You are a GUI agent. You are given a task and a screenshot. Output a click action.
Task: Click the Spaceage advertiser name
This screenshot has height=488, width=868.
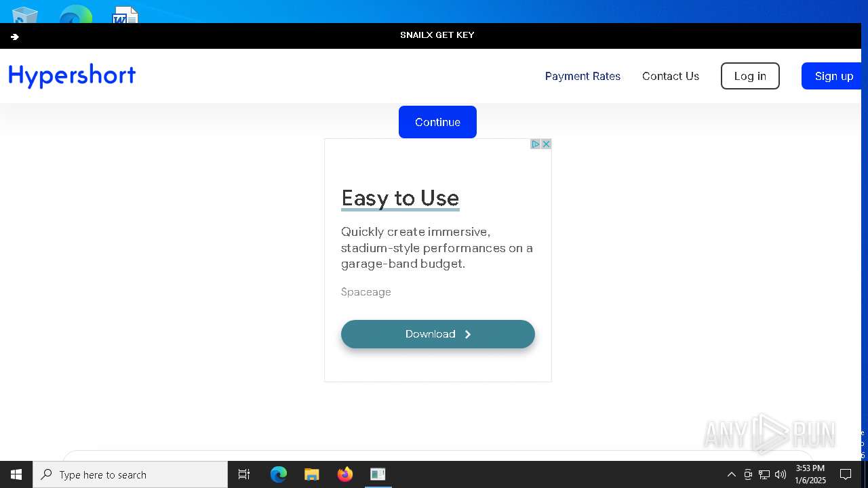(x=366, y=292)
